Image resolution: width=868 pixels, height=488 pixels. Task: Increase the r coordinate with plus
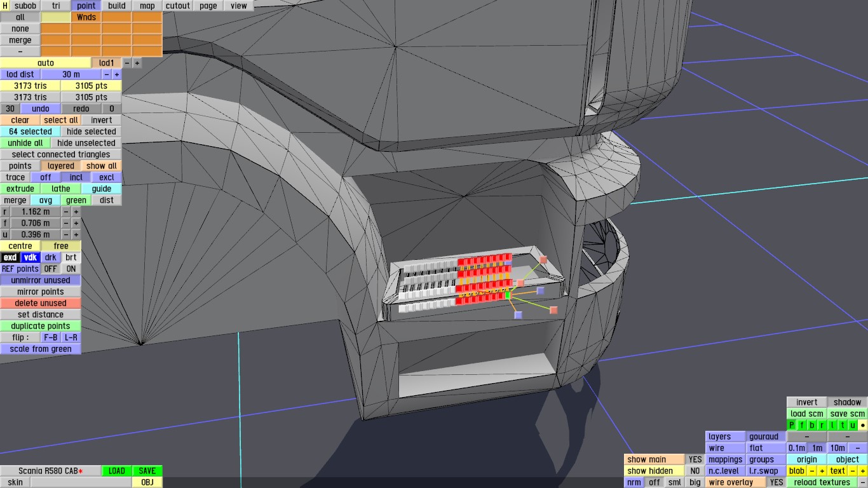point(76,212)
